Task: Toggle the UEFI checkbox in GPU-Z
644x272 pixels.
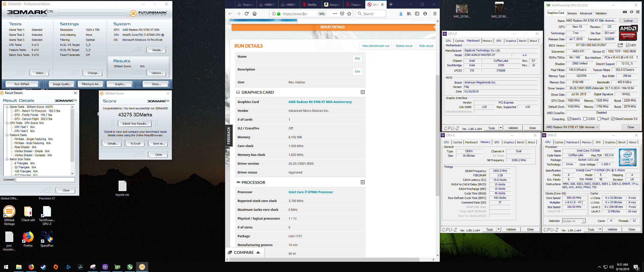Action: click(628, 45)
